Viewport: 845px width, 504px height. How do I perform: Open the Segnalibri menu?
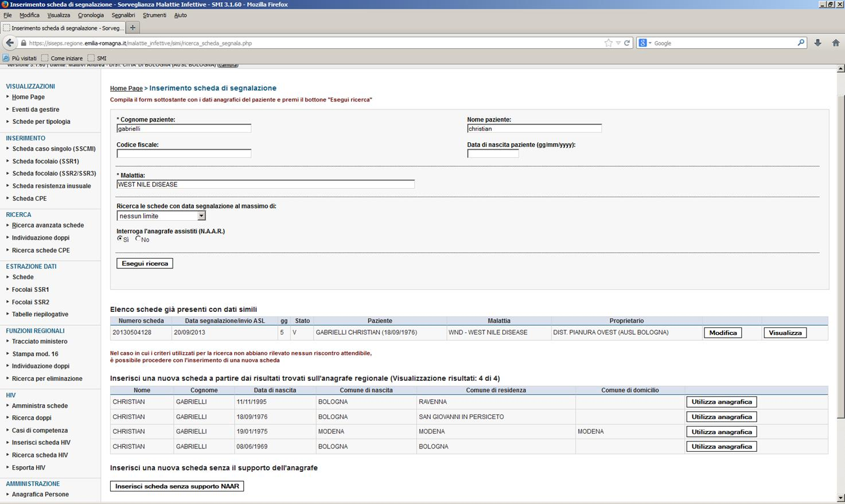click(123, 15)
